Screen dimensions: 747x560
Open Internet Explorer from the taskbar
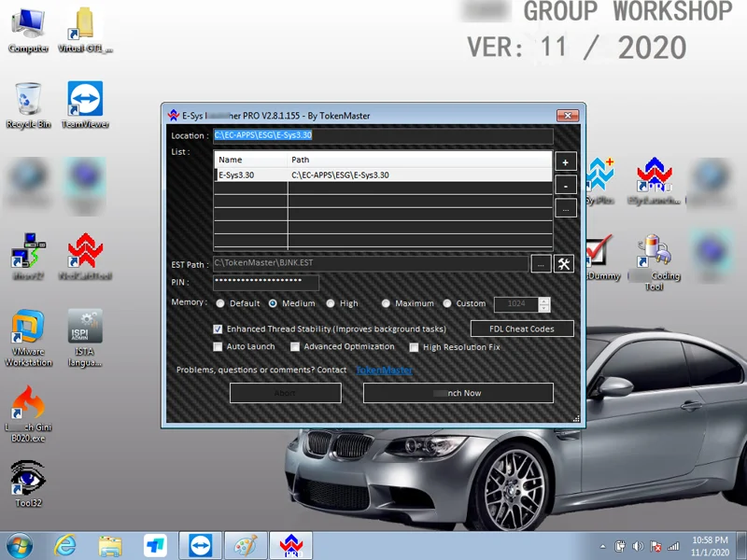(x=64, y=546)
